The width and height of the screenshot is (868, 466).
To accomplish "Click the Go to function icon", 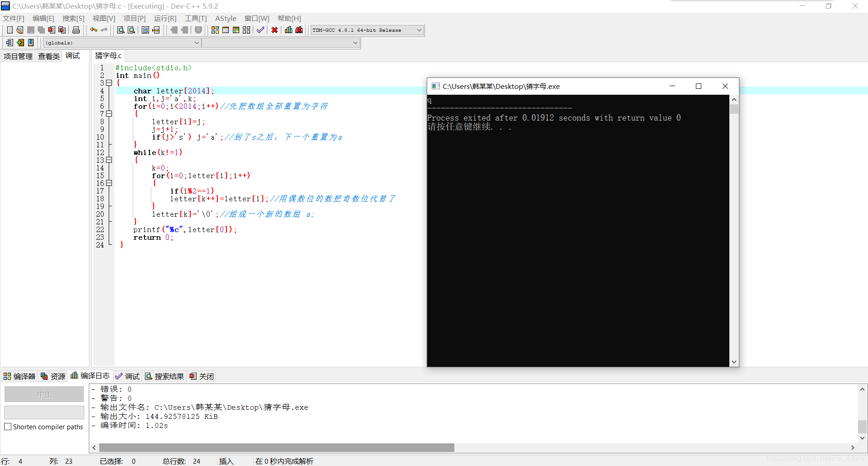I will tap(145, 30).
